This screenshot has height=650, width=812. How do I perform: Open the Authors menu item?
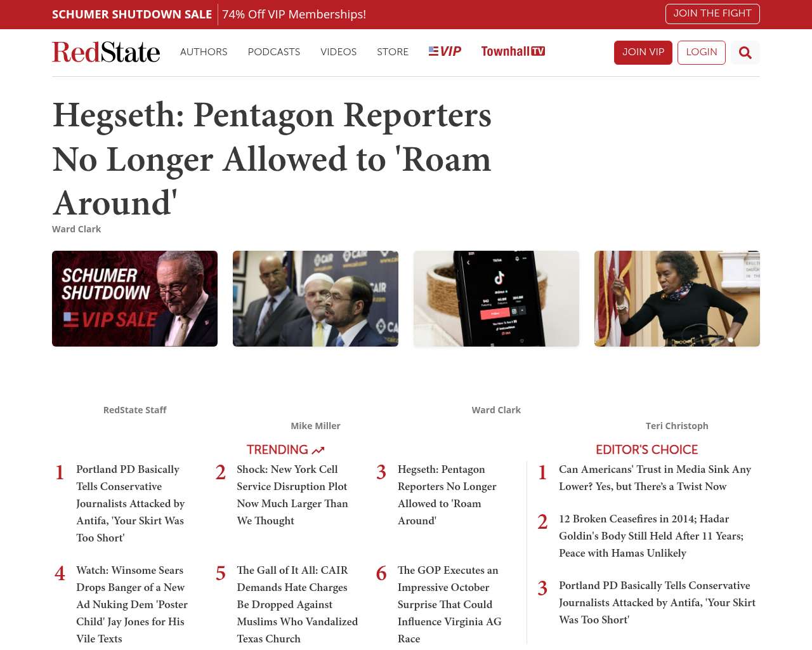tap(204, 52)
